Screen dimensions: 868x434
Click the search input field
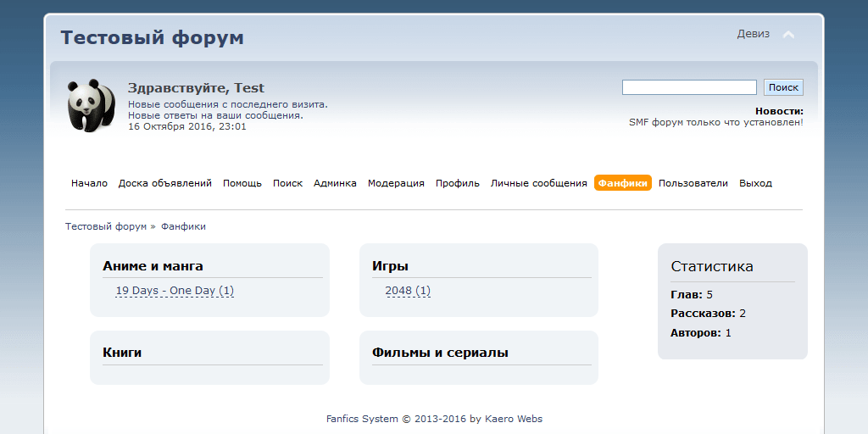pos(688,87)
